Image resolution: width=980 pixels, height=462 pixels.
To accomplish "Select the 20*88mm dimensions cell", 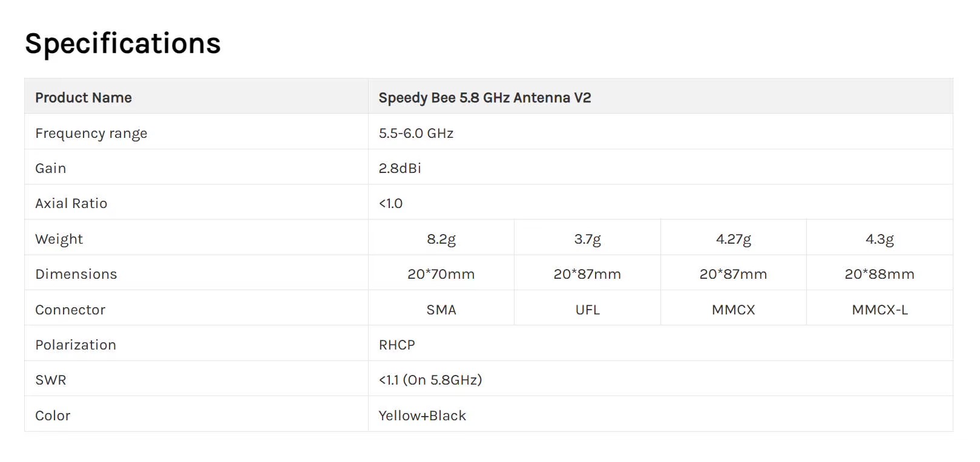I will [880, 274].
